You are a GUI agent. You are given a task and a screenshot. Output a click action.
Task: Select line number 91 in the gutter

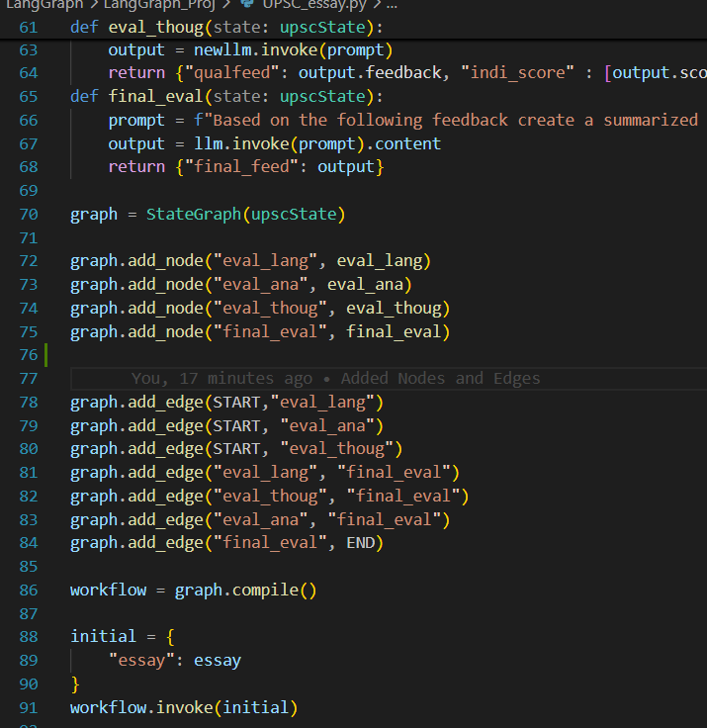29,707
